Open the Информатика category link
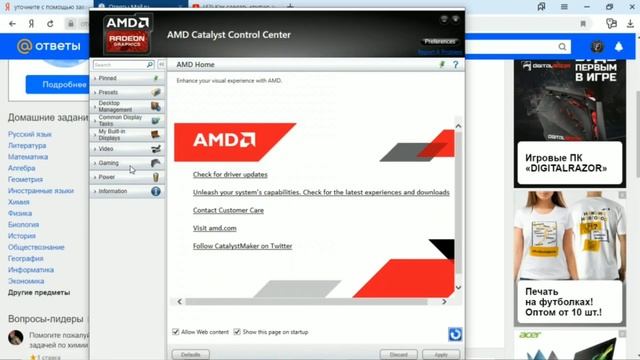640x360 pixels. point(31,270)
